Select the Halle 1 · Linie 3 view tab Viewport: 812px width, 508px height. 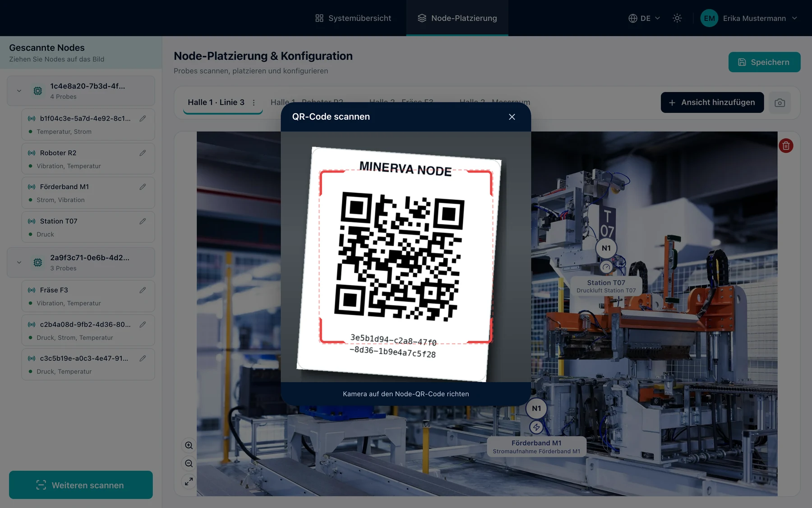(x=216, y=103)
